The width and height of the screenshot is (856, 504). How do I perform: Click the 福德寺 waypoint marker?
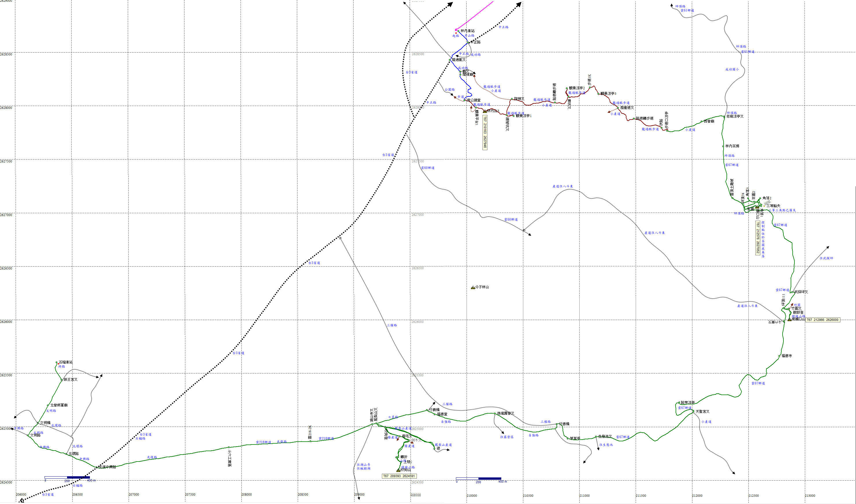[779, 356]
